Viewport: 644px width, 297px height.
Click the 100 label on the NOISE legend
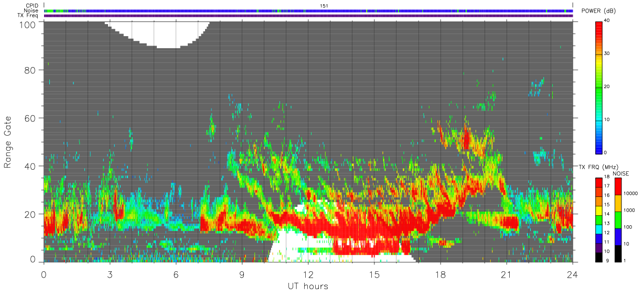pos(627,227)
